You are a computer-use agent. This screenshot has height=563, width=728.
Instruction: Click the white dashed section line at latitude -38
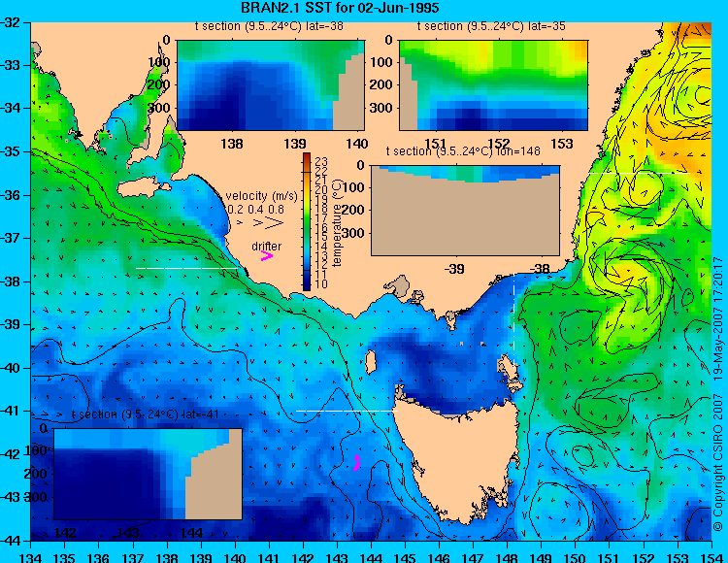187,268
